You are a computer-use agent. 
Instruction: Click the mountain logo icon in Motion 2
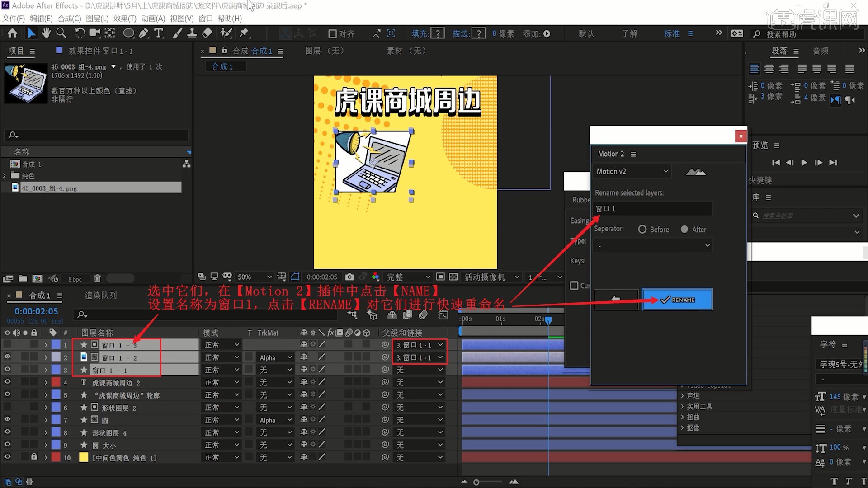(696, 172)
